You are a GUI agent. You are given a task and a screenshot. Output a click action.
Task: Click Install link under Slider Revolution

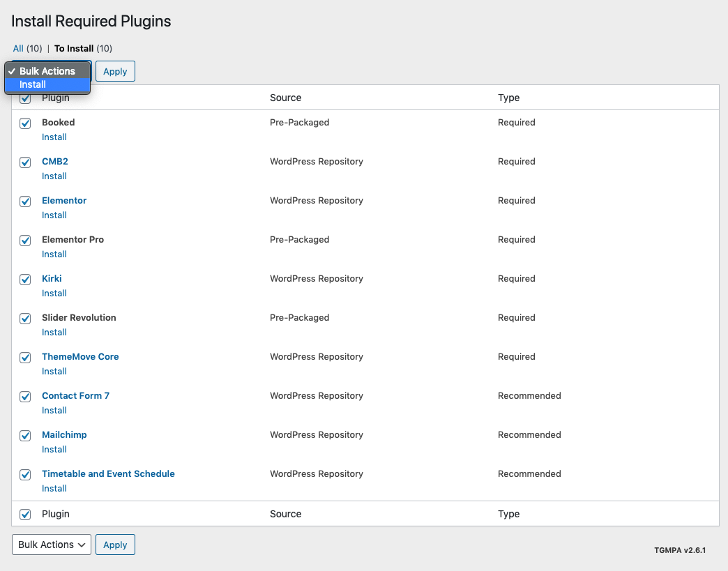pyautogui.click(x=54, y=332)
